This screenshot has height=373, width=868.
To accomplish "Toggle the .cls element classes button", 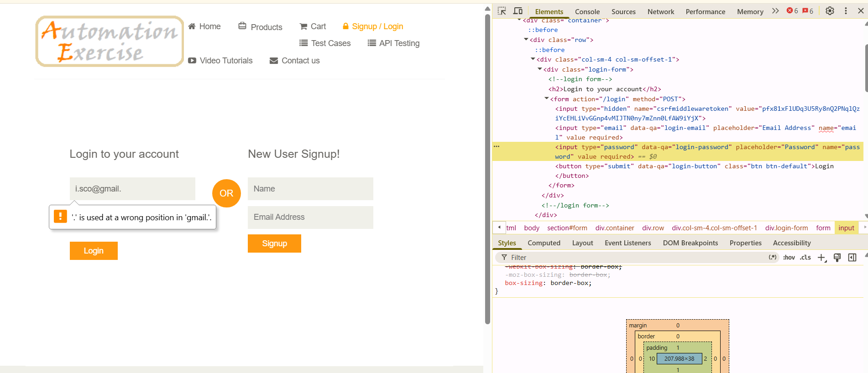I will point(805,258).
